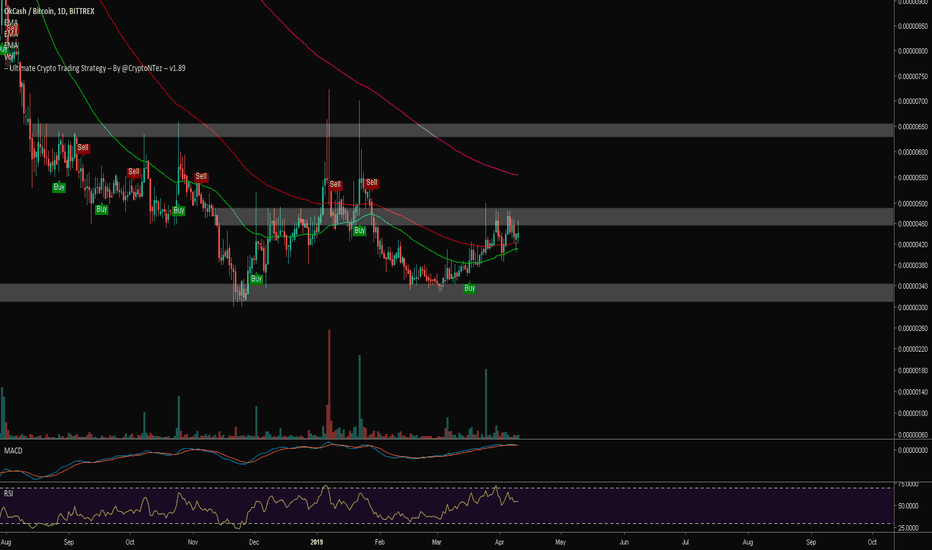Image resolution: width=932 pixels, height=550 pixels.
Task: Click 0.00000800 on the price axis
Action: [913, 51]
